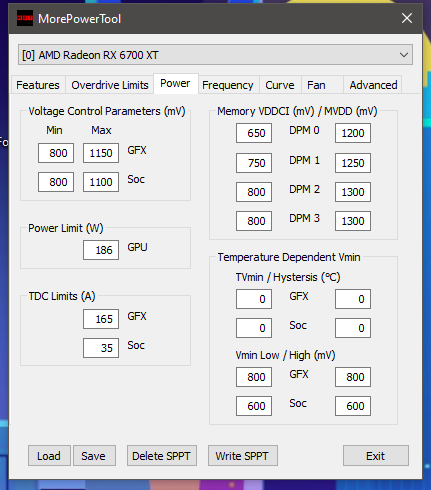The width and height of the screenshot is (431, 490).
Task: Click the Soc Vmin High field 600
Action: [x=353, y=406]
